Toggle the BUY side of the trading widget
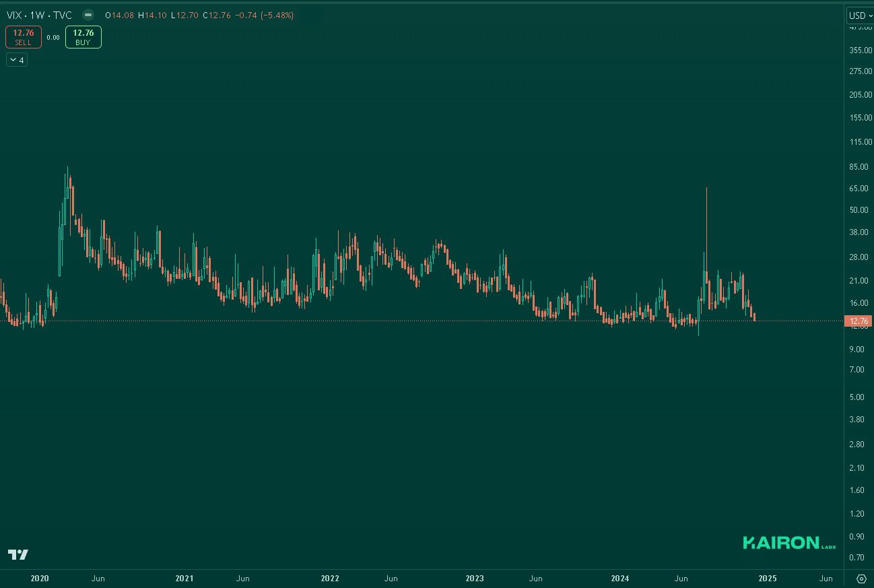Screen dimensions: 874x588 click(x=83, y=37)
